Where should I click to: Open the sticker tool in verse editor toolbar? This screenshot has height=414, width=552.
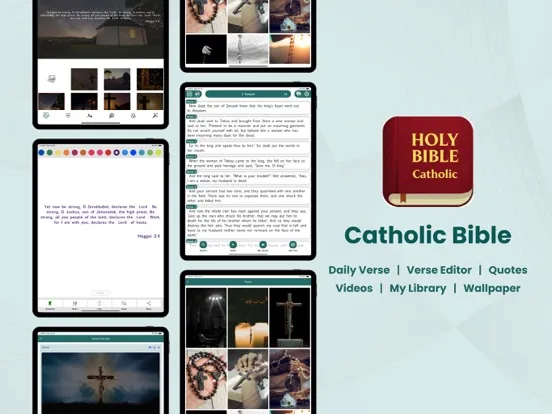[46, 115]
